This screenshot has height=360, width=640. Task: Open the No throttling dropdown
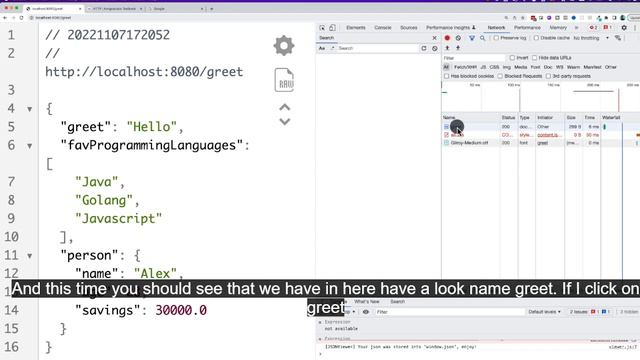(591, 38)
